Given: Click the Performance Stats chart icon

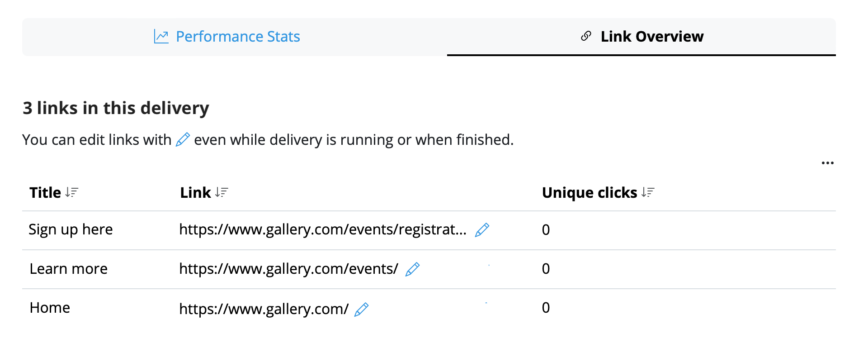Looking at the screenshot, I should click(161, 37).
